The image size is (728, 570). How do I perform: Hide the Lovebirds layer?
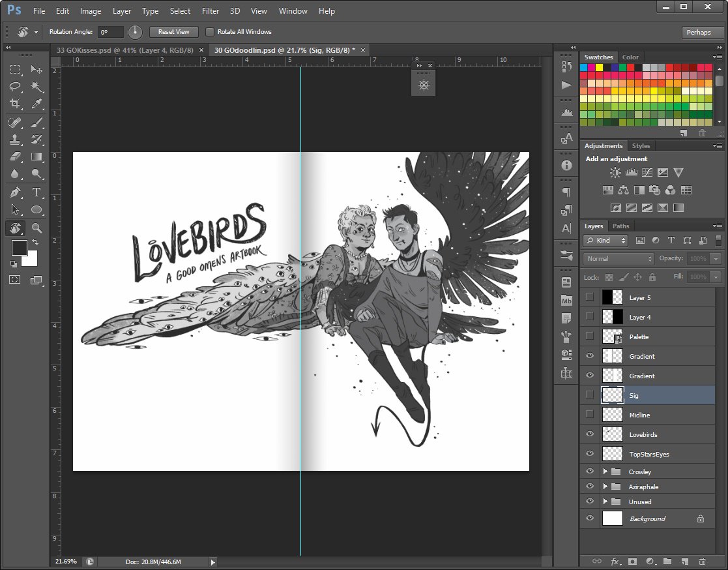point(590,434)
